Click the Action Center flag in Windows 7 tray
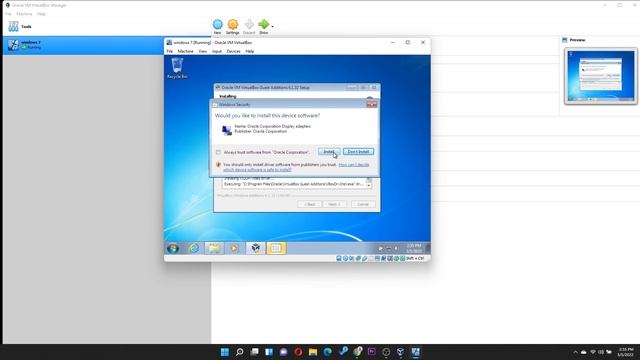The height and width of the screenshot is (360, 640). point(380,248)
